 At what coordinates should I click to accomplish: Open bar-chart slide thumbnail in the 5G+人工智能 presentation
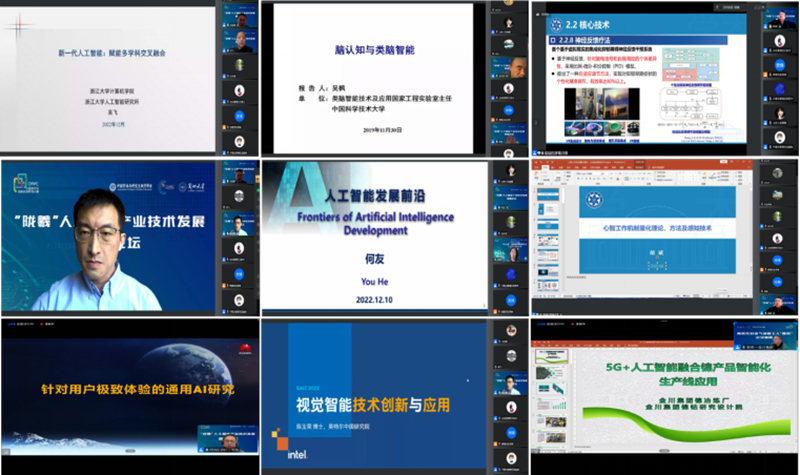[x=551, y=406]
